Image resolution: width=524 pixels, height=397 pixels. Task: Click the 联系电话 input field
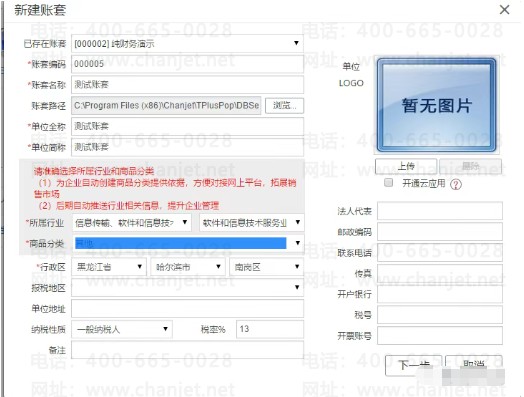coord(440,253)
